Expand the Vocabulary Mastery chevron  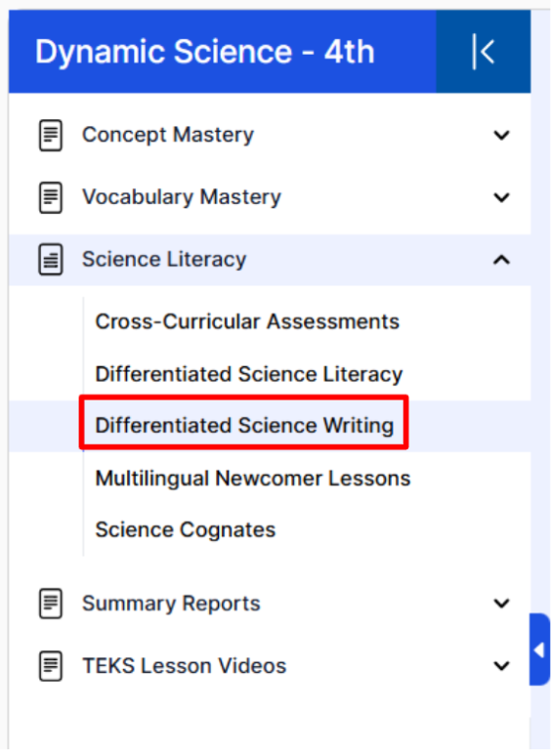point(501,197)
